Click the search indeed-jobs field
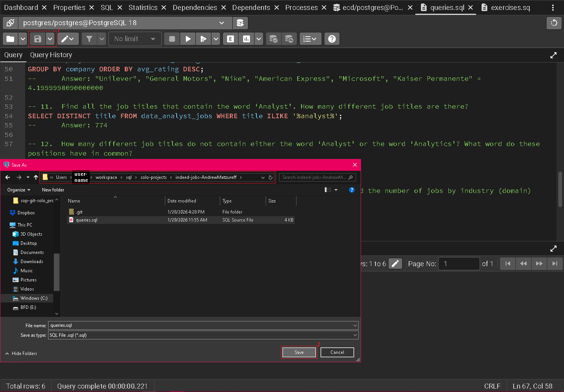The height and width of the screenshot is (392, 564). [x=317, y=177]
